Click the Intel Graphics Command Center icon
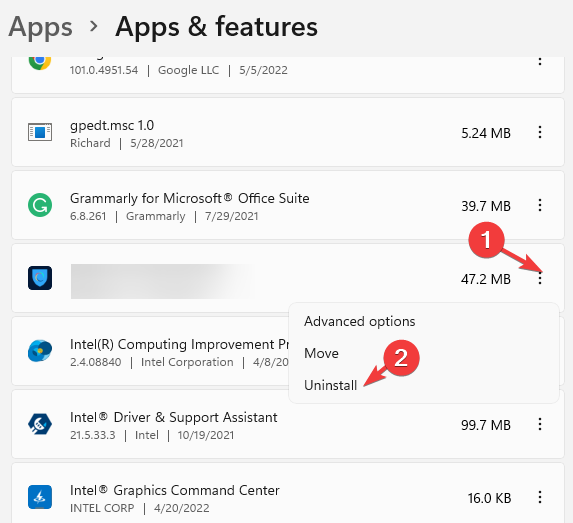Image resolution: width=573 pixels, height=523 pixels. [x=40, y=497]
